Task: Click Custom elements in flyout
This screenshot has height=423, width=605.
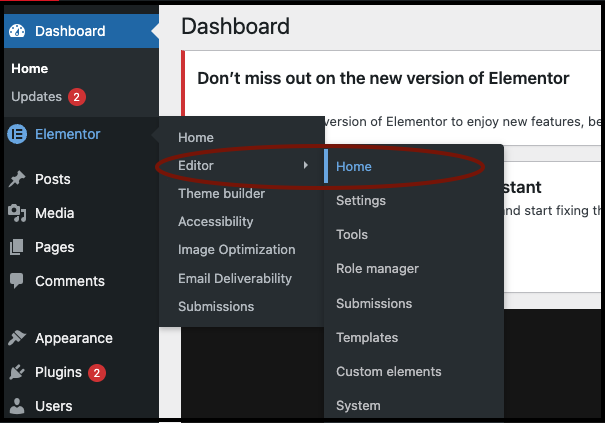Action: (x=388, y=371)
